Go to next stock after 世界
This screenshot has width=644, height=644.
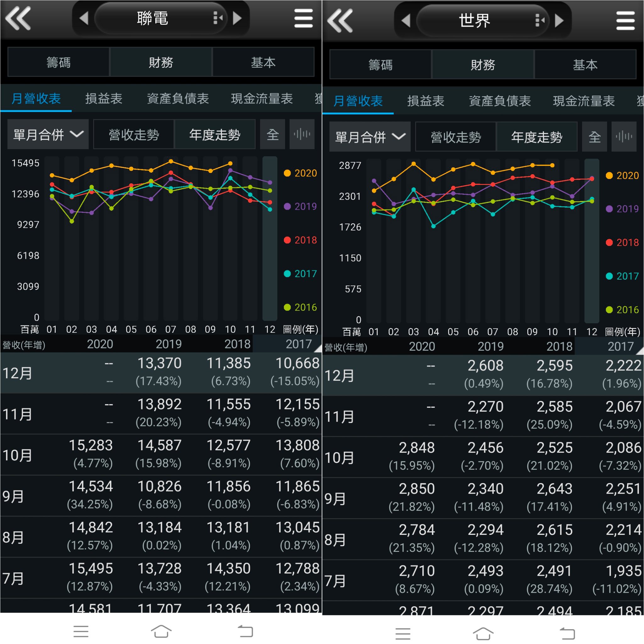coord(559,21)
